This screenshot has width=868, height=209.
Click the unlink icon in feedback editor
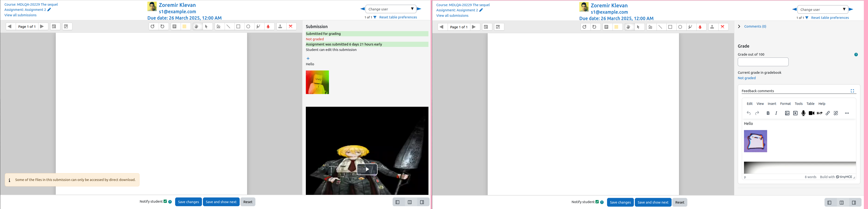coord(836,114)
